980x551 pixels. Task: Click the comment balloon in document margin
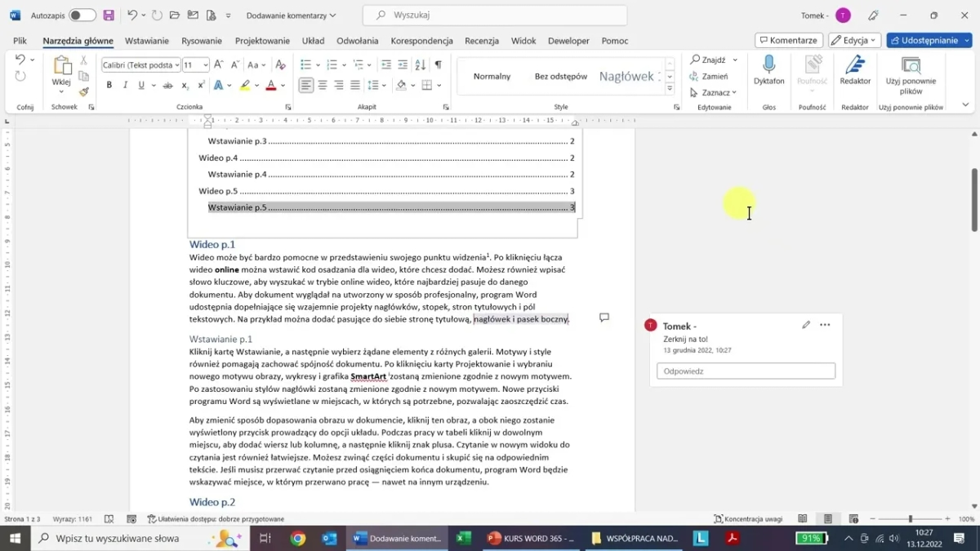pyautogui.click(x=604, y=318)
